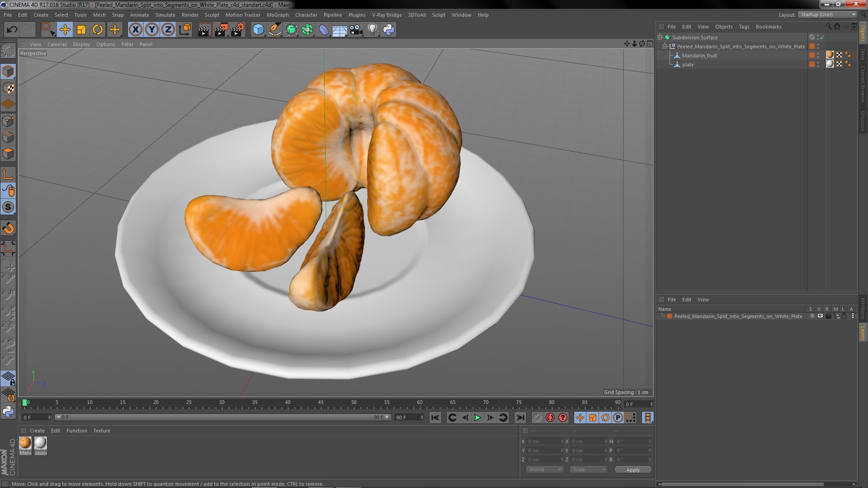The width and height of the screenshot is (868, 488).
Task: Open the Spline pen tool
Action: pyautogui.click(x=274, y=30)
